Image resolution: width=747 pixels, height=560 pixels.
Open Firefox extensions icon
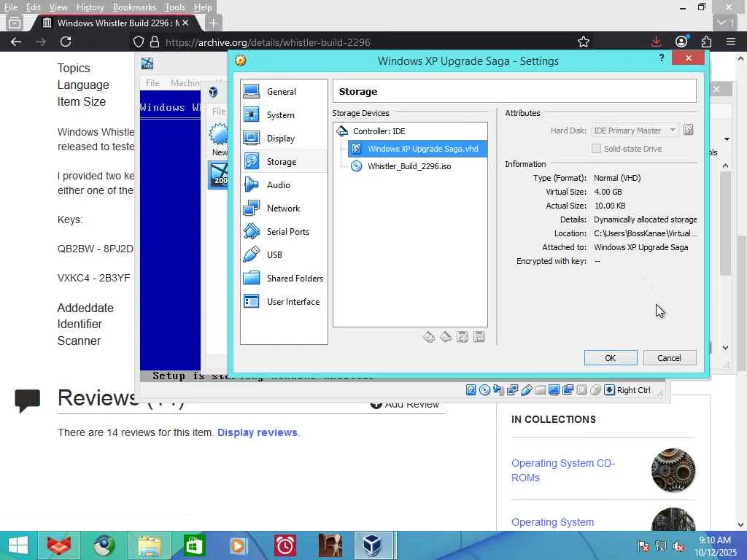coord(706,42)
